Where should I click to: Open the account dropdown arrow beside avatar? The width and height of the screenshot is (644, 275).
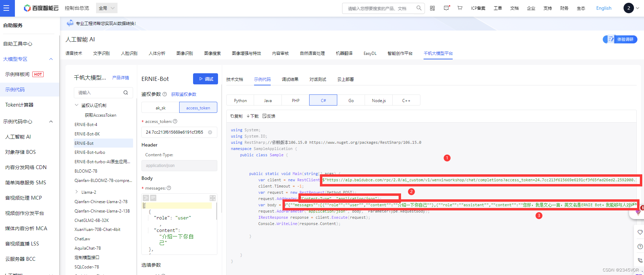click(637, 8)
